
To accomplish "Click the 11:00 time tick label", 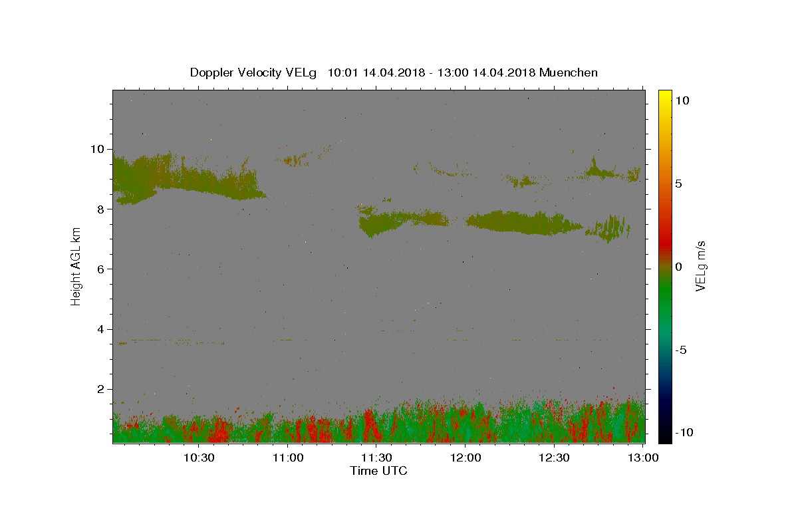I will (288, 458).
